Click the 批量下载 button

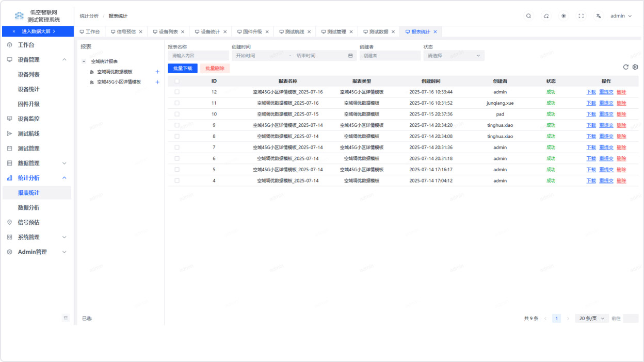pyautogui.click(x=183, y=68)
